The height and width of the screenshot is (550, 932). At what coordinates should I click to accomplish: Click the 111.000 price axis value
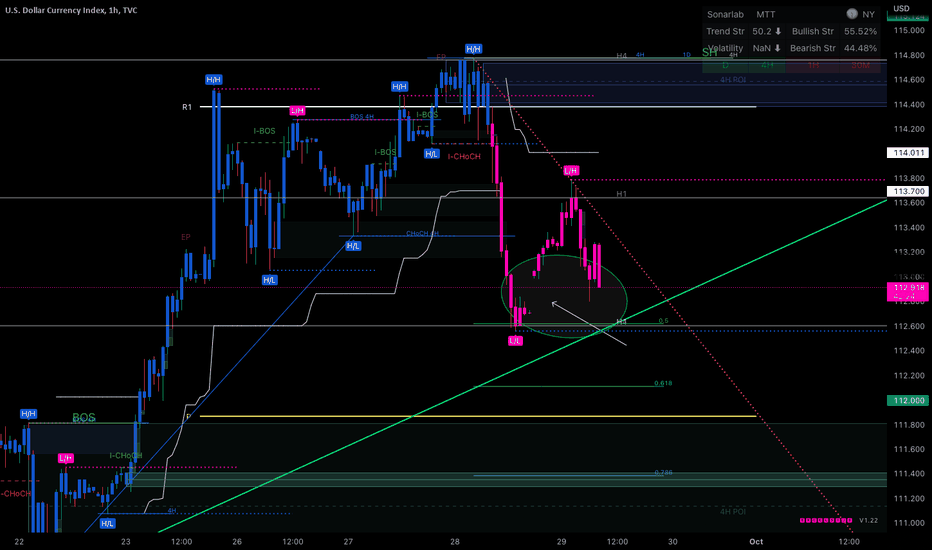(909, 523)
